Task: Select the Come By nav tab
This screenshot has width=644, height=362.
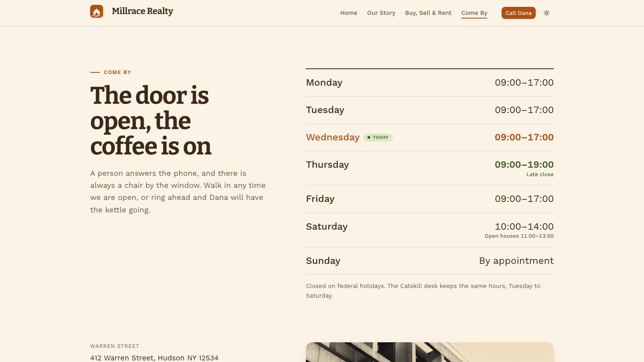Action: [x=474, y=13]
